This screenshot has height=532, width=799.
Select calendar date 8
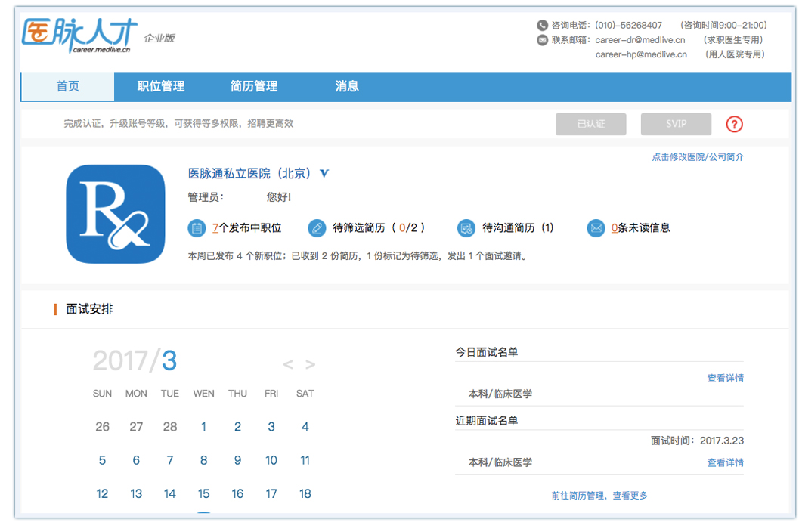(203, 461)
